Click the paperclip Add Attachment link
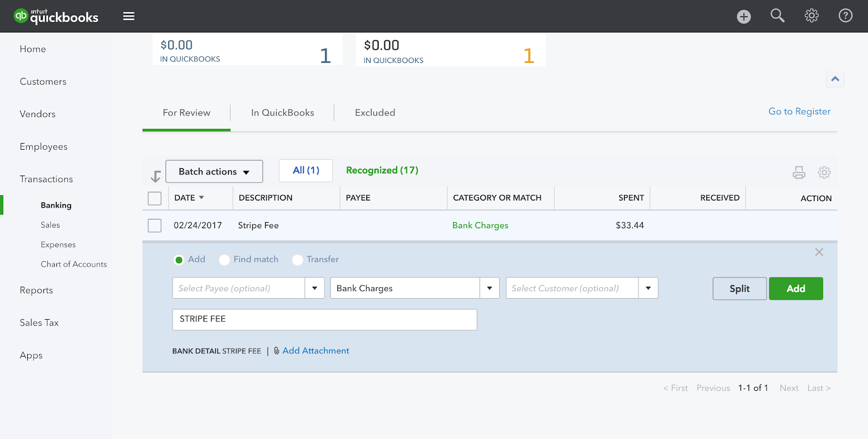The height and width of the screenshot is (439, 868). (315, 351)
